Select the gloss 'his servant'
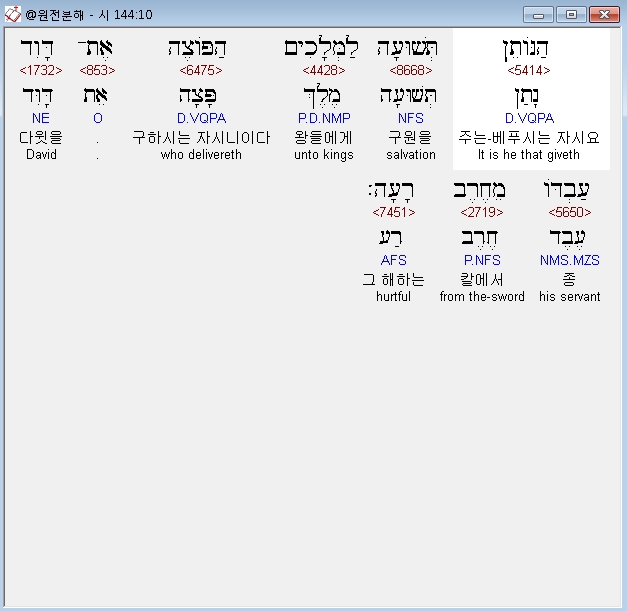 (570, 296)
